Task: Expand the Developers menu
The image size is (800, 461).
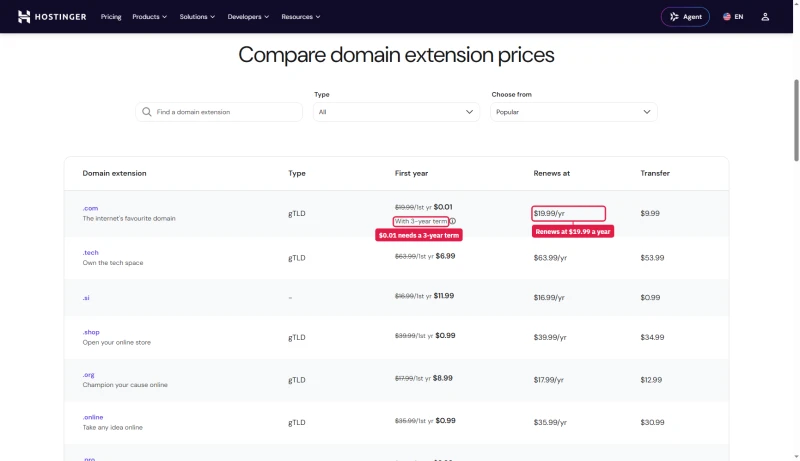Action: pyautogui.click(x=248, y=17)
